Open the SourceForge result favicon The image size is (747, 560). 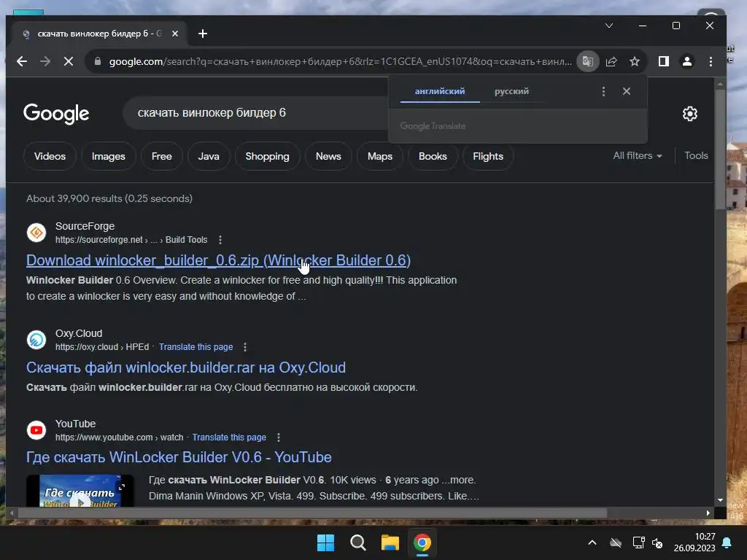pos(36,233)
